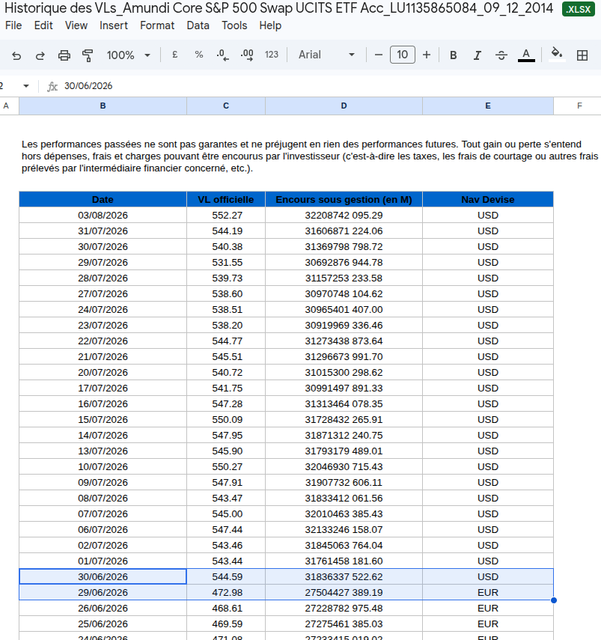Click the font size field showing 10
Viewport: 601px width, 640px height.
tap(403, 55)
